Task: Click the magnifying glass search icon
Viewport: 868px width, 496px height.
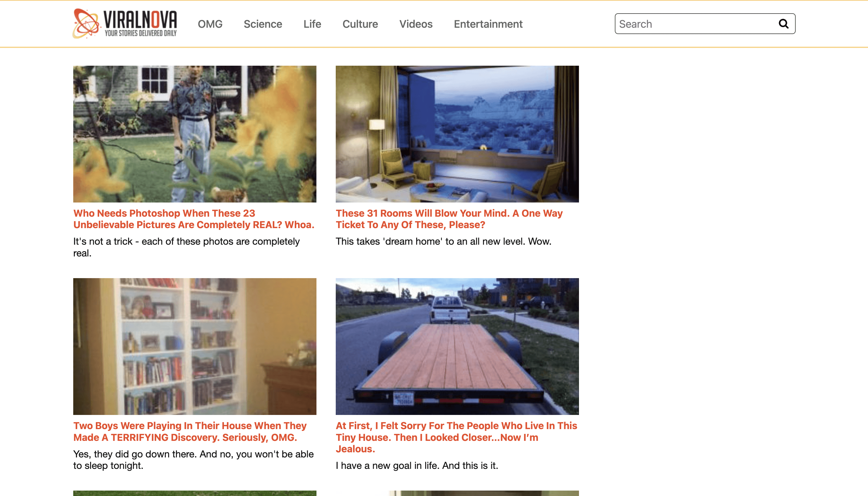Action: (x=783, y=24)
